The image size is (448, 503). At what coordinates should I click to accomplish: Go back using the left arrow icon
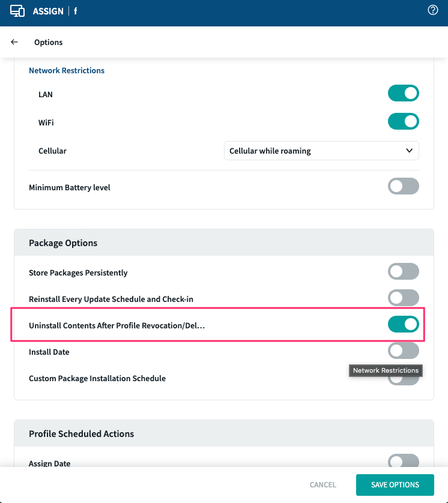(x=14, y=42)
